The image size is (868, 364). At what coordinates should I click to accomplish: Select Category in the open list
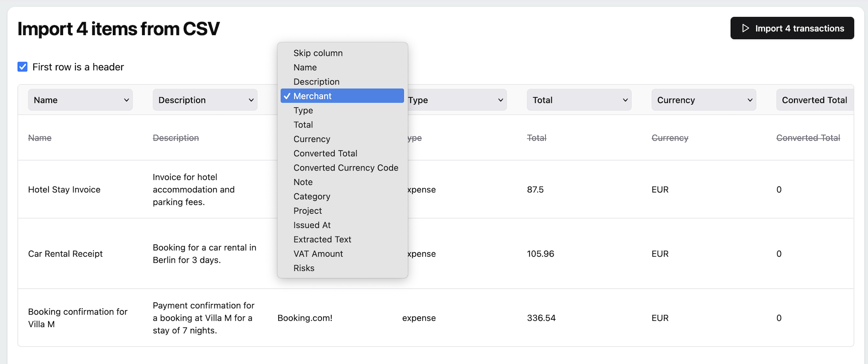(312, 196)
